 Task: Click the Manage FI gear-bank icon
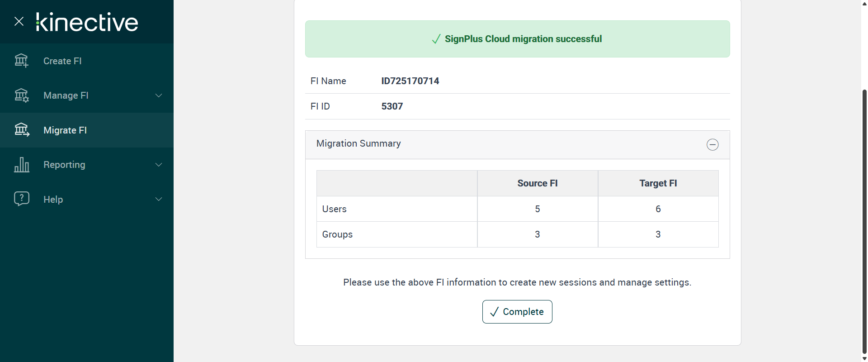pos(21,95)
